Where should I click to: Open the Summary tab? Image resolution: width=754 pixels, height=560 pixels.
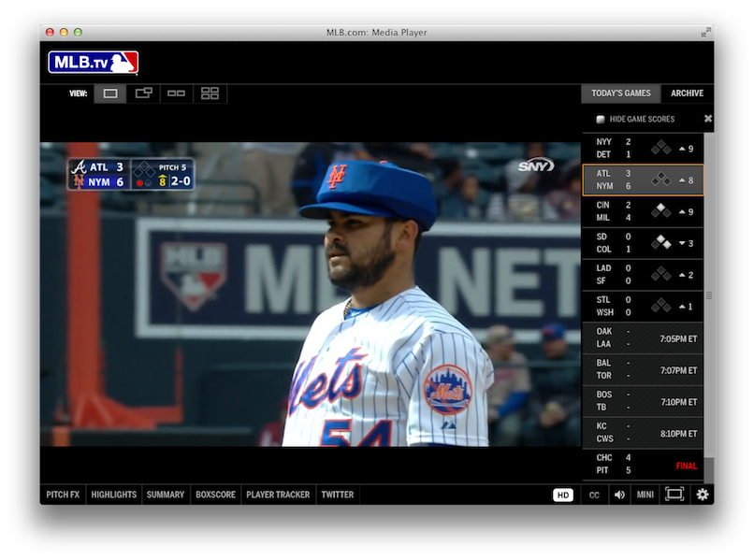[166, 495]
